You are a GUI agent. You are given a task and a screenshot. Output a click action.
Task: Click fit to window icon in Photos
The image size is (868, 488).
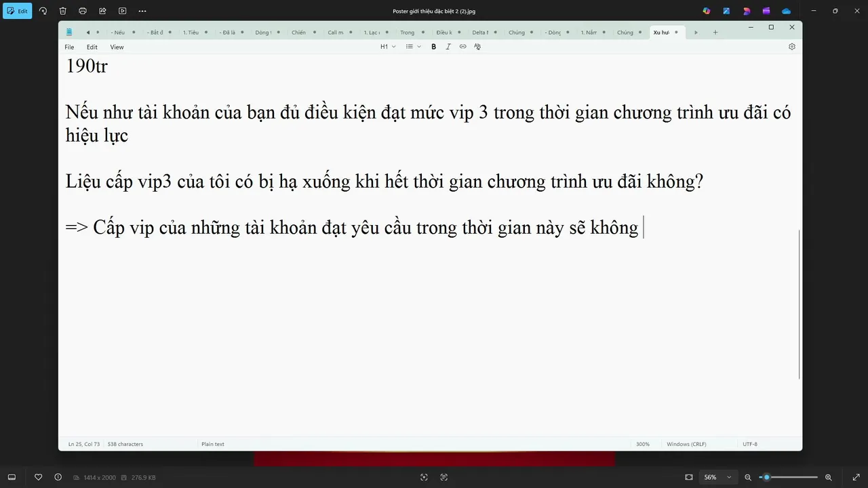(x=689, y=477)
